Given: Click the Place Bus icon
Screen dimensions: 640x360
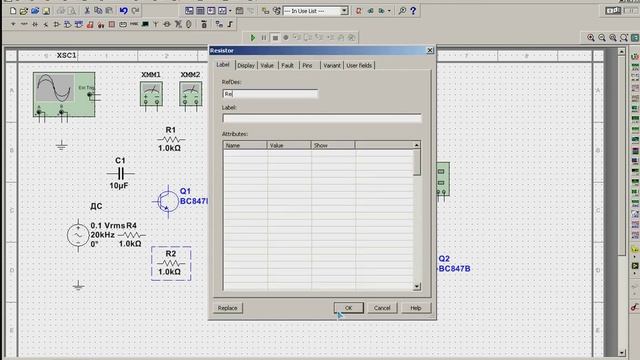Looking at the screenshot, I should [x=230, y=24].
